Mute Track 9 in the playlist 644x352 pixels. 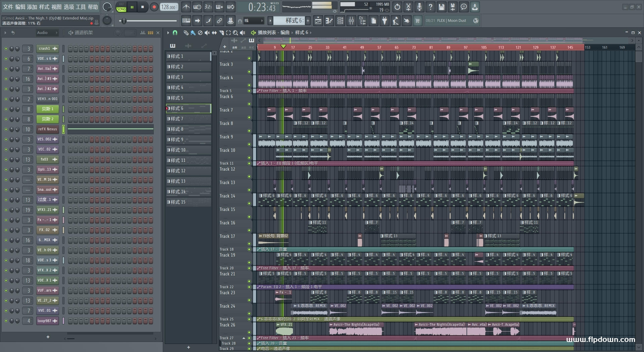(249, 144)
